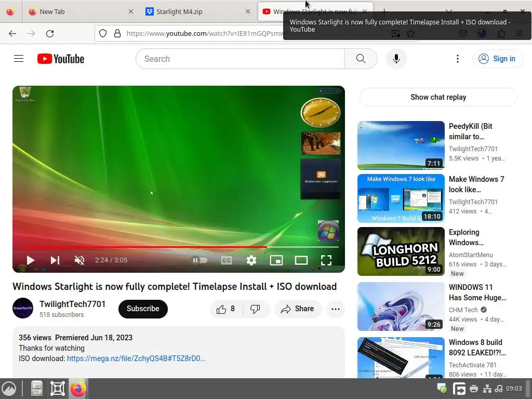The image size is (532, 399).
Task: Reload the current page
Action: pos(50,33)
